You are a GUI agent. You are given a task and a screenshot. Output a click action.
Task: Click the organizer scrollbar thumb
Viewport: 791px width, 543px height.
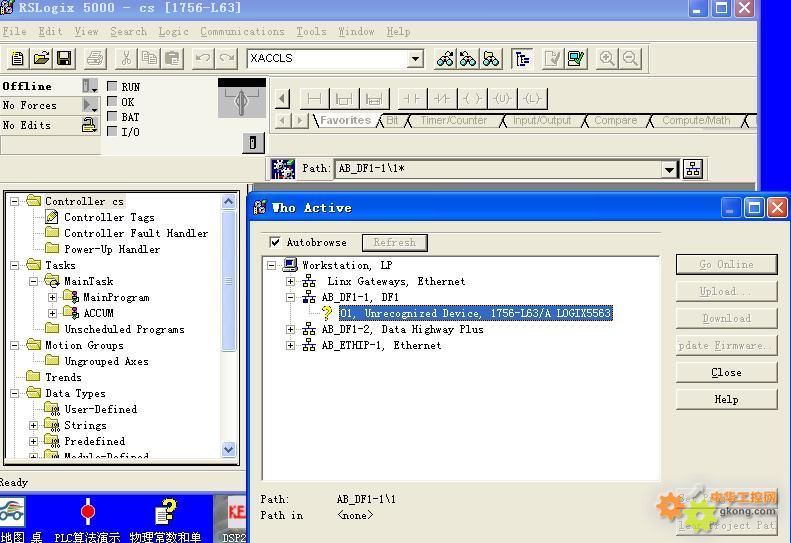click(x=229, y=281)
